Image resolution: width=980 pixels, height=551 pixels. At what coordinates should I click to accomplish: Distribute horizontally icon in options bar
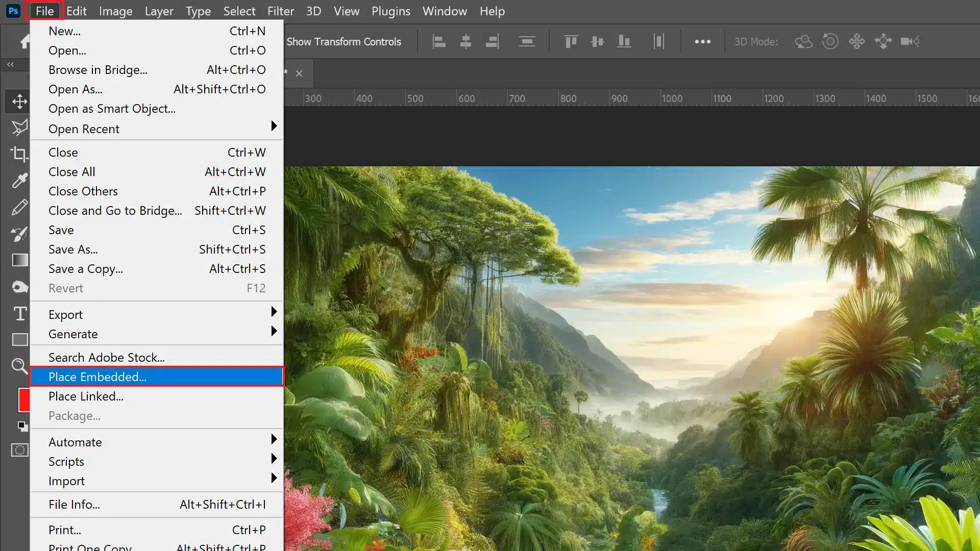658,41
